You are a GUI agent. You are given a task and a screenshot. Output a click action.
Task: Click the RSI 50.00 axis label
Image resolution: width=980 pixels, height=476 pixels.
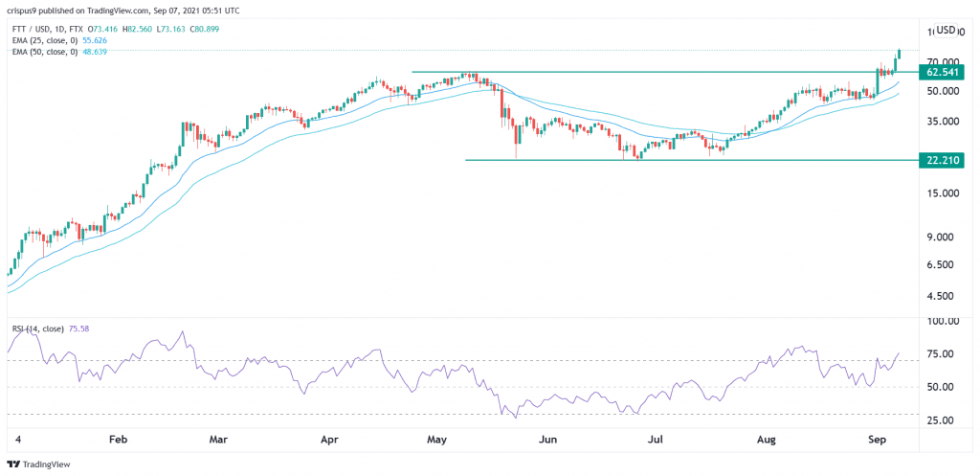pyautogui.click(x=942, y=387)
